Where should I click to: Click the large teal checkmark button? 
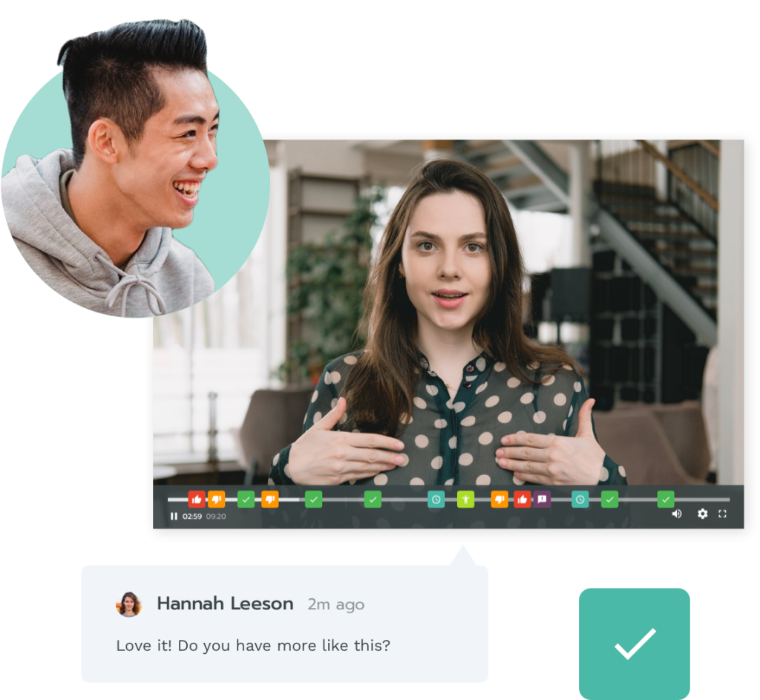click(635, 644)
